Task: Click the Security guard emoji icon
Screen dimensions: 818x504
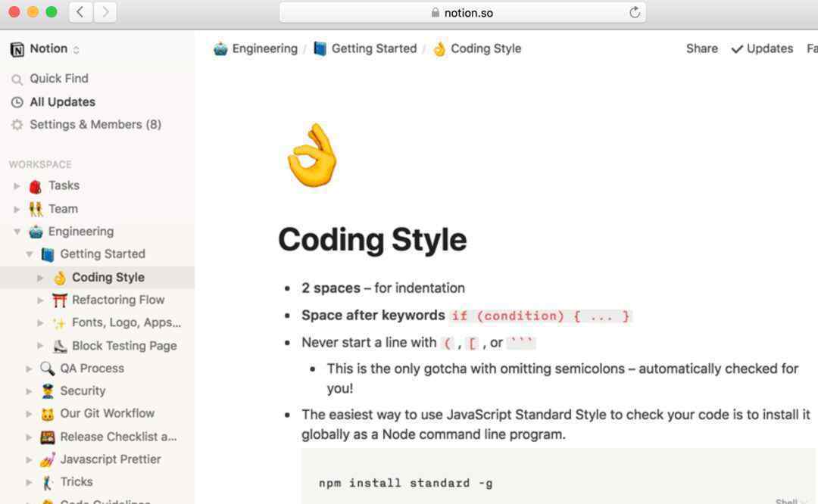Action: point(48,391)
